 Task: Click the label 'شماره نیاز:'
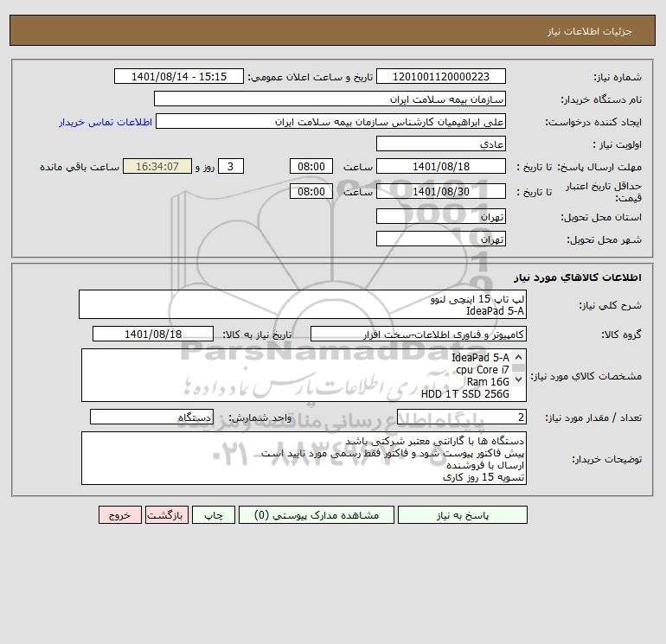tap(618, 77)
